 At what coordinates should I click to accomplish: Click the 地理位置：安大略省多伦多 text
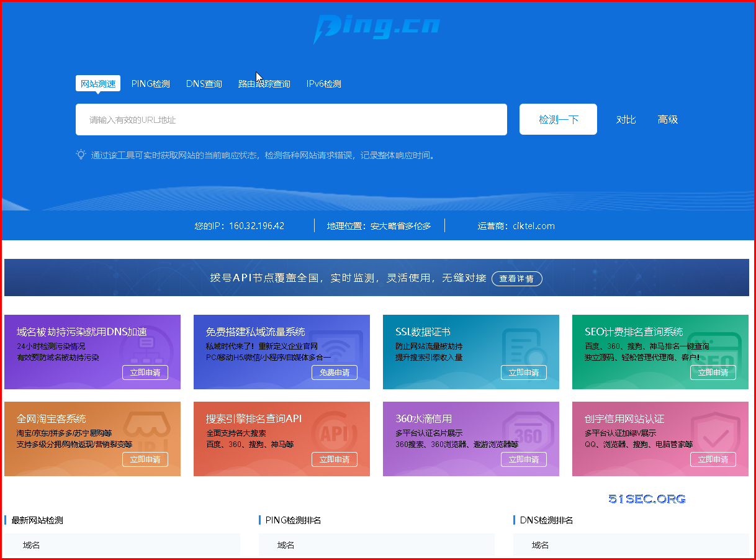pyautogui.click(x=379, y=226)
